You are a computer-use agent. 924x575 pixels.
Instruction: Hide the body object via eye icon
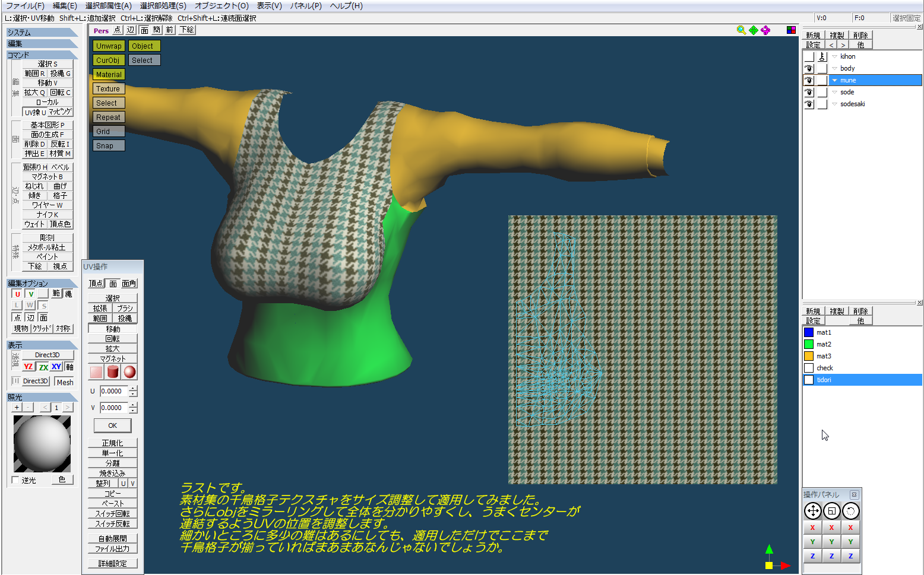[809, 68]
